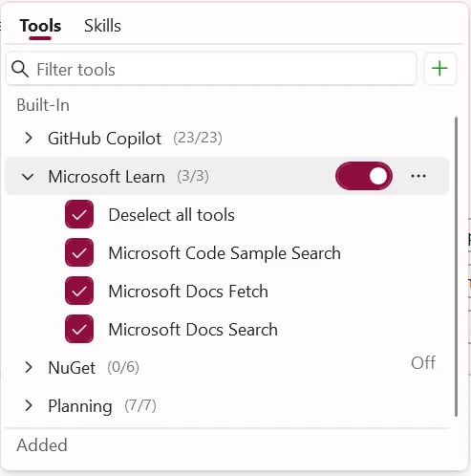471x476 pixels.
Task: Open the Microsoft Learn more options ellipsis
Action: (418, 176)
